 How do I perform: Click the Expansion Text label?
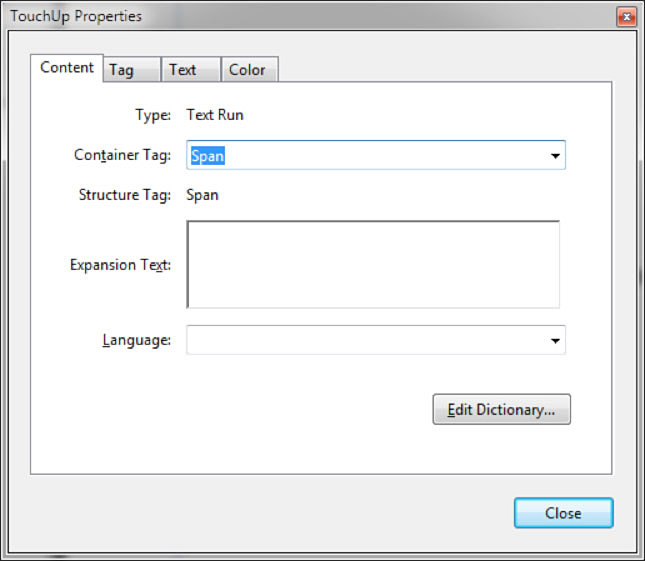tap(120, 265)
